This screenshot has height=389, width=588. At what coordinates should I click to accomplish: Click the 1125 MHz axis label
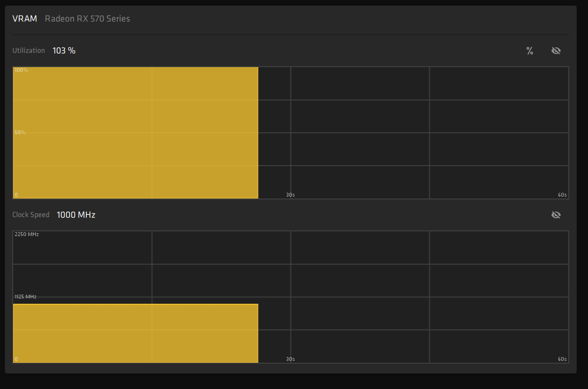click(25, 297)
